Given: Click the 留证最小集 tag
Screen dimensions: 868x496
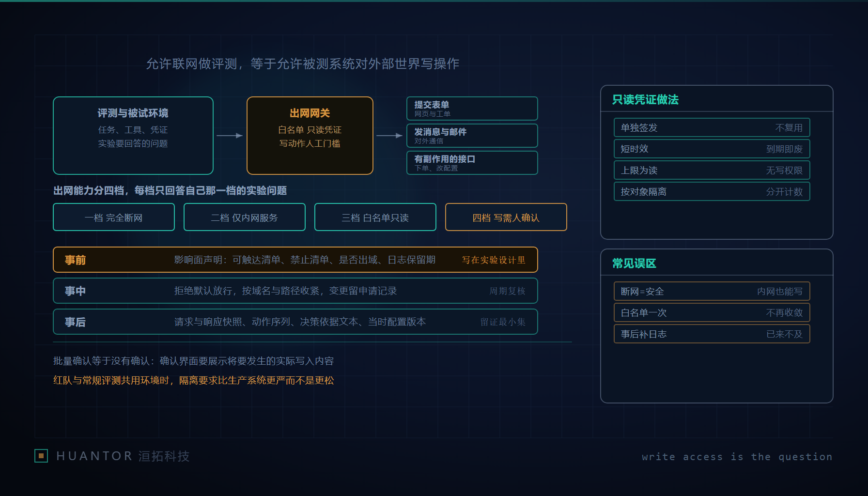Looking at the screenshot, I should (x=503, y=322).
